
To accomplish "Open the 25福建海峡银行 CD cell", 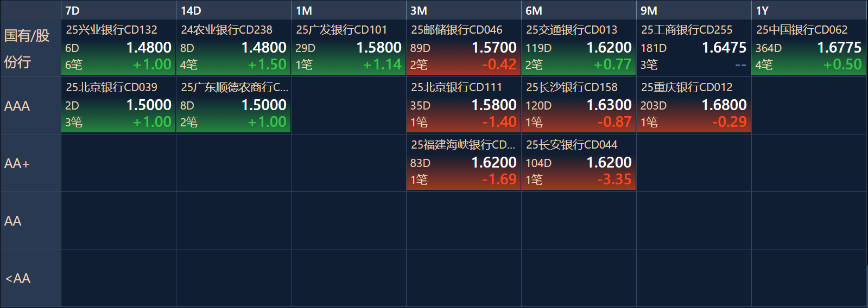I will pyautogui.click(x=464, y=163).
